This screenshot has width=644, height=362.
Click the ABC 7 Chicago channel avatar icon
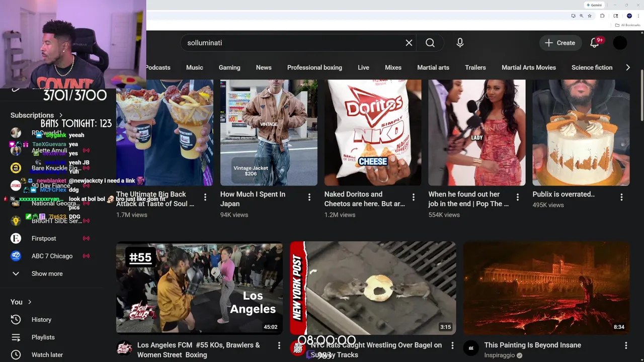click(x=16, y=256)
